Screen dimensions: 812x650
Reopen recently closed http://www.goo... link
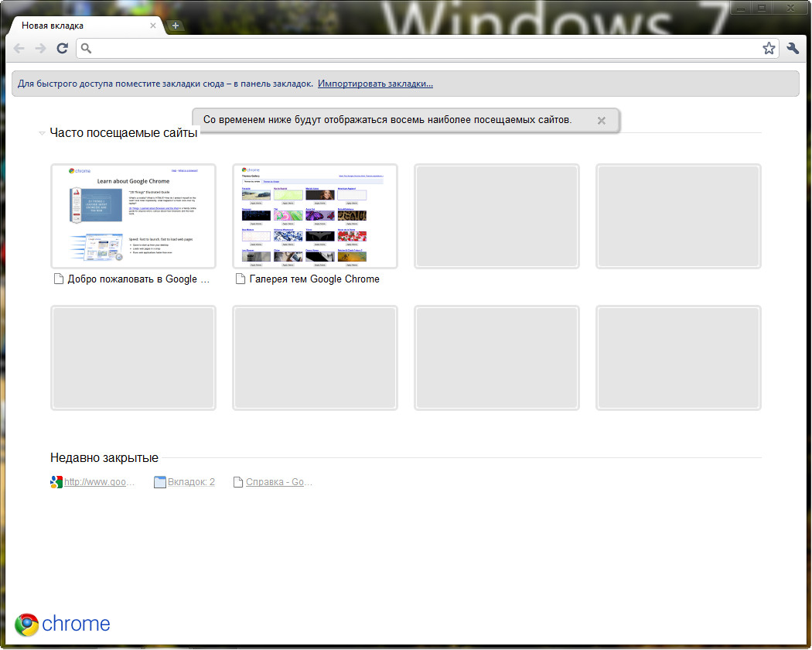pos(99,482)
